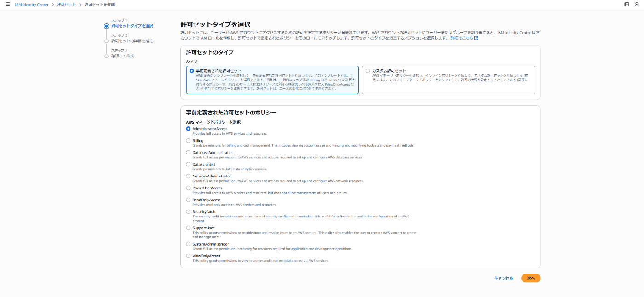Go to the 許可セット breadcrumb link

(x=67, y=5)
